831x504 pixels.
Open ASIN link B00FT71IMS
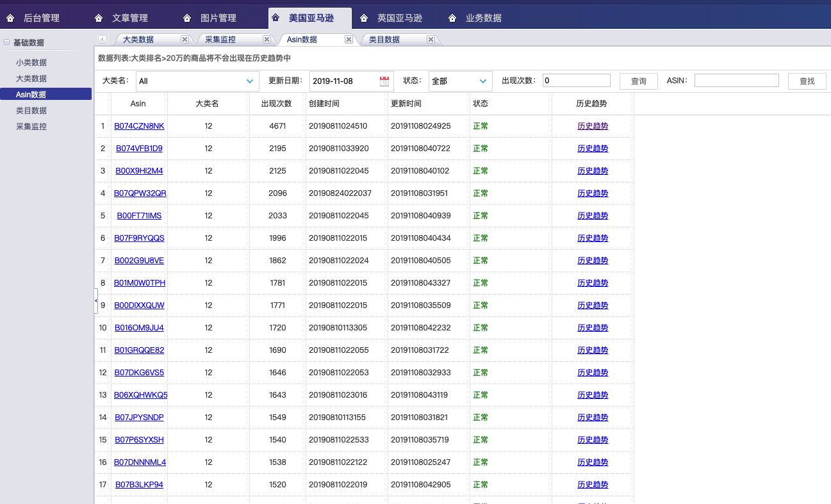(139, 216)
